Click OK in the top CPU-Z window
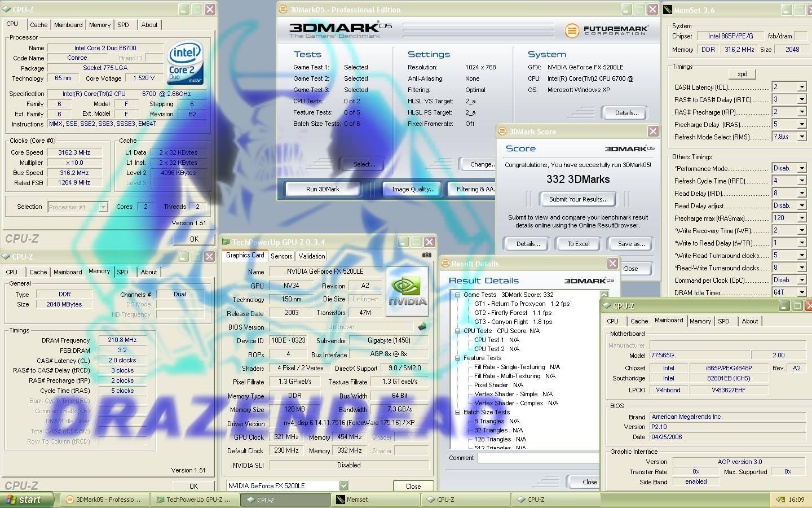 (x=194, y=239)
